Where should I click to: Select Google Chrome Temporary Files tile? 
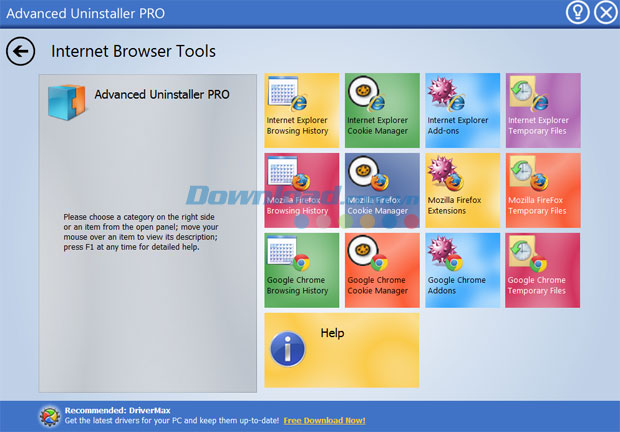pyautogui.click(x=542, y=270)
